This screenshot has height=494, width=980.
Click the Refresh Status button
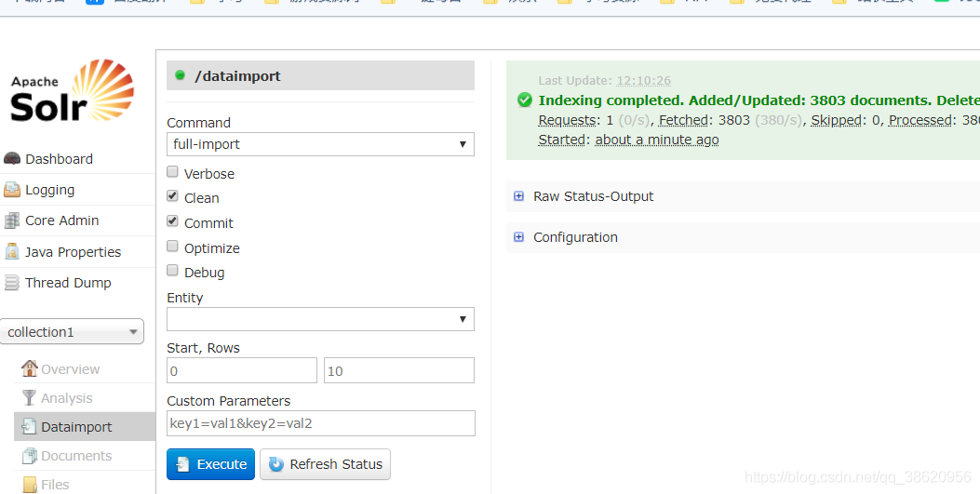pyautogui.click(x=325, y=464)
